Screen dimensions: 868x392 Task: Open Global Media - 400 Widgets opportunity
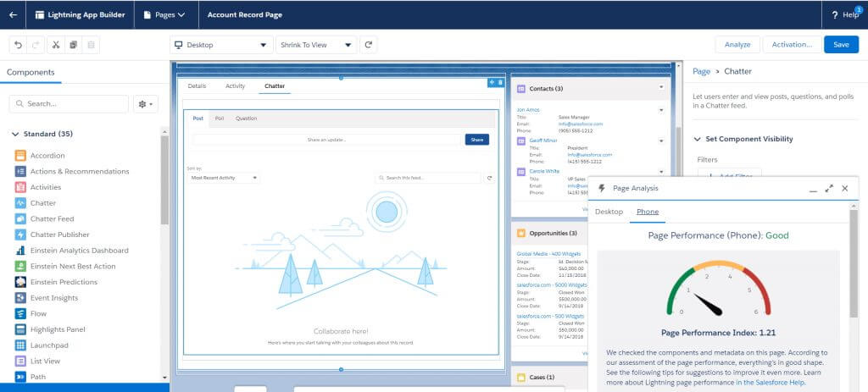click(549, 254)
